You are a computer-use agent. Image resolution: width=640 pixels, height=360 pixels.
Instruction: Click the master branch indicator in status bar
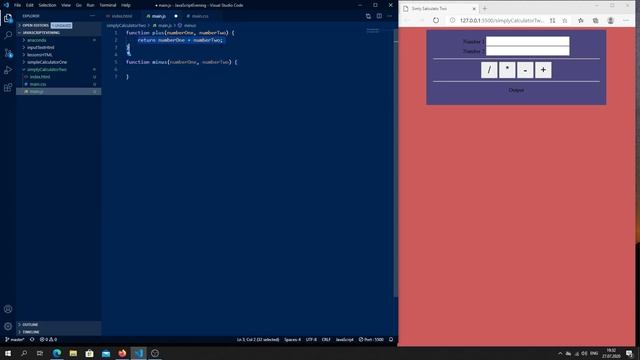(x=15, y=340)
